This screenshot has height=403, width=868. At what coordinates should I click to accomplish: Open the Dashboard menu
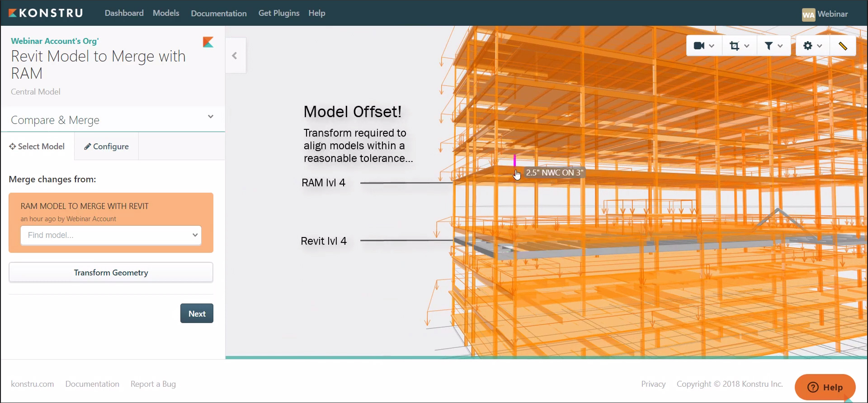[x=124, y=13]
